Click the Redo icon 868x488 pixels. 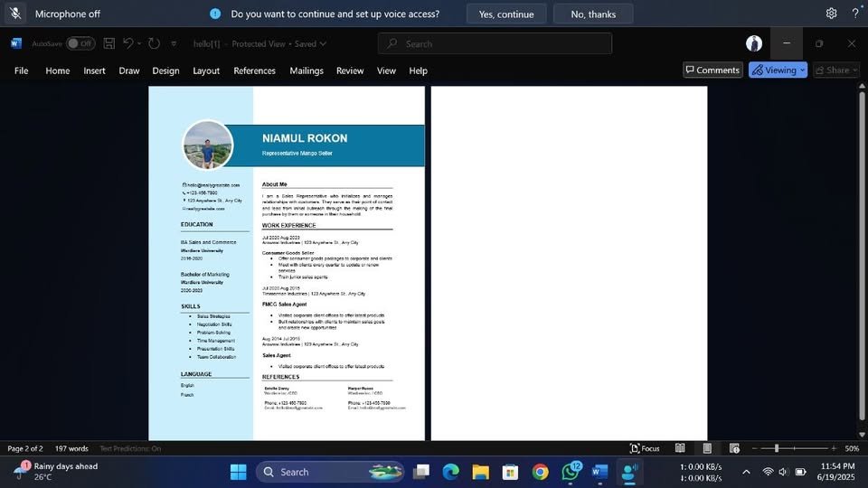coord(154,43)
